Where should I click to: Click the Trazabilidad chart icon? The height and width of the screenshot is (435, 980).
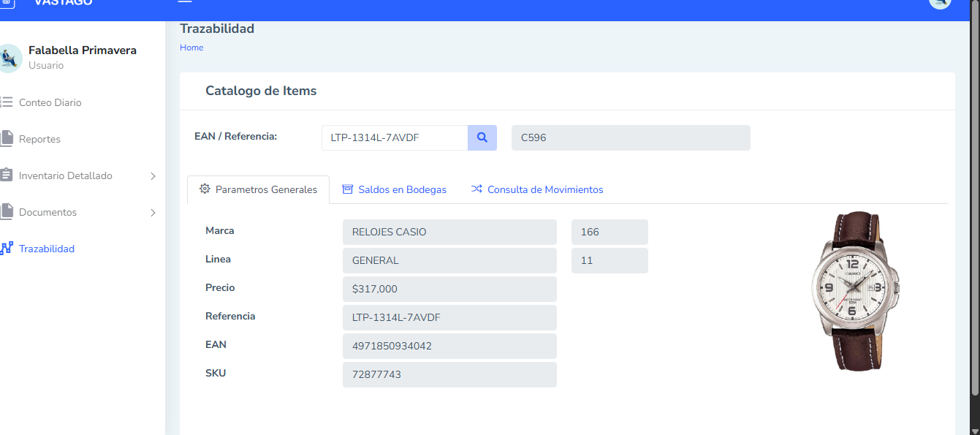click(7, 249)
